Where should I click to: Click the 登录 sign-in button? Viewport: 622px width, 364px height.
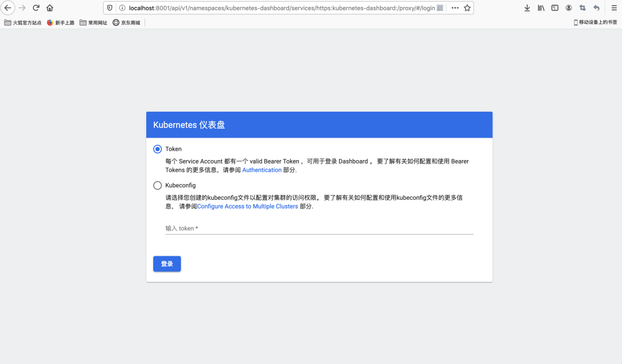click(167, 264)
